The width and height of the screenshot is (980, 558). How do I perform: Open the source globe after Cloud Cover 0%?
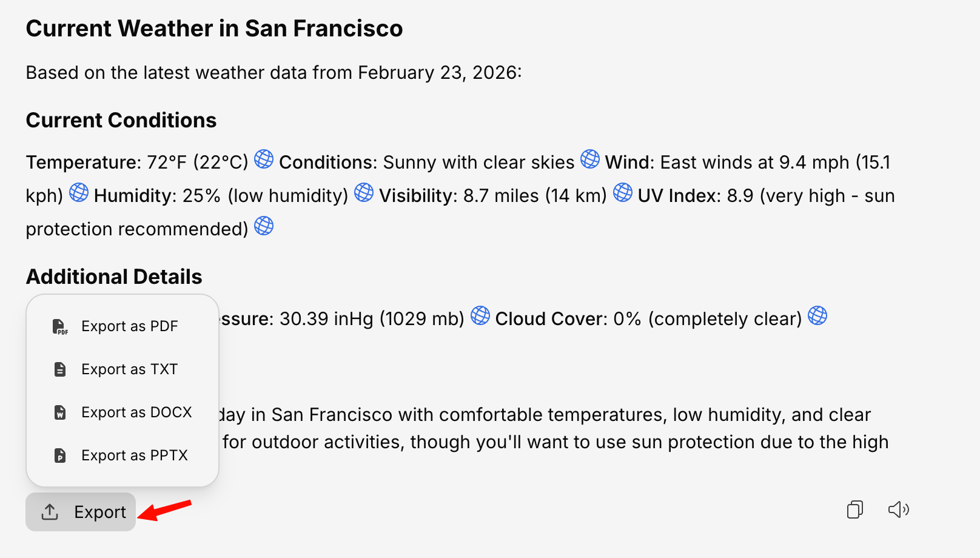[x=817, y=316]
